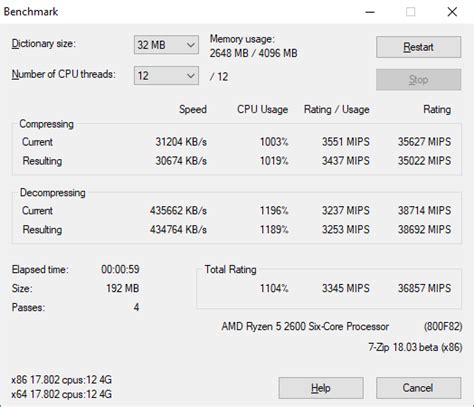Click the disabled maximize window icon
This screenshot has height=407, width=474.
click(x=411, y=12)
